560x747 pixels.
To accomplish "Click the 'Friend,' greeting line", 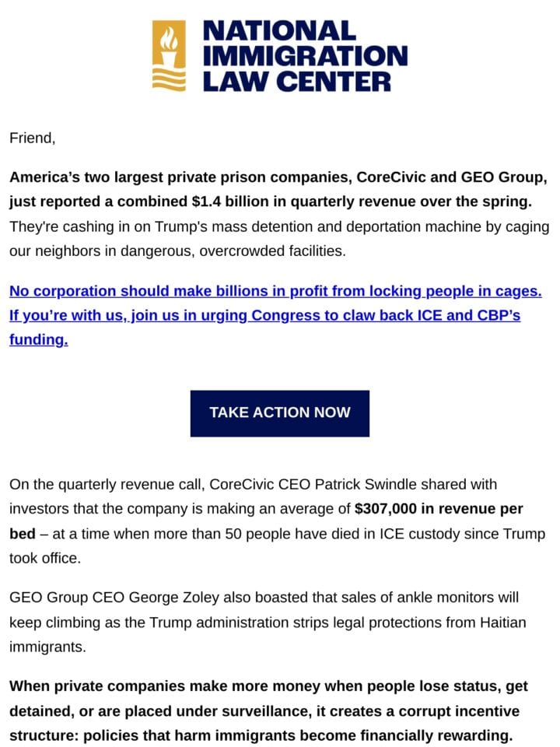I will pyautogui.click(x=33, y=139).
